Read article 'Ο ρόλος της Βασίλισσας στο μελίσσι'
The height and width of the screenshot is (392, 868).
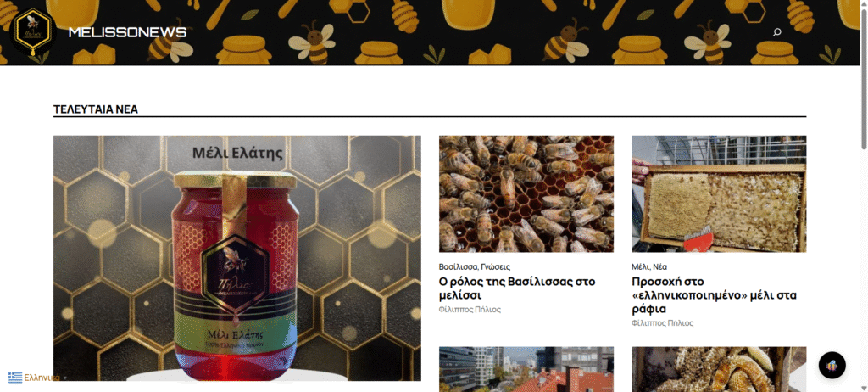(517, 288)
